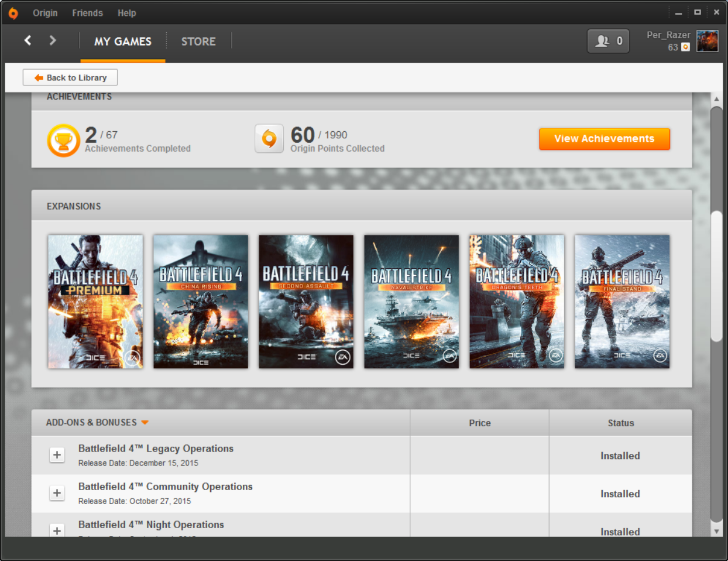Click the Origin logo icon
This screenshot has height=561, width=728.
pos(13,13)
